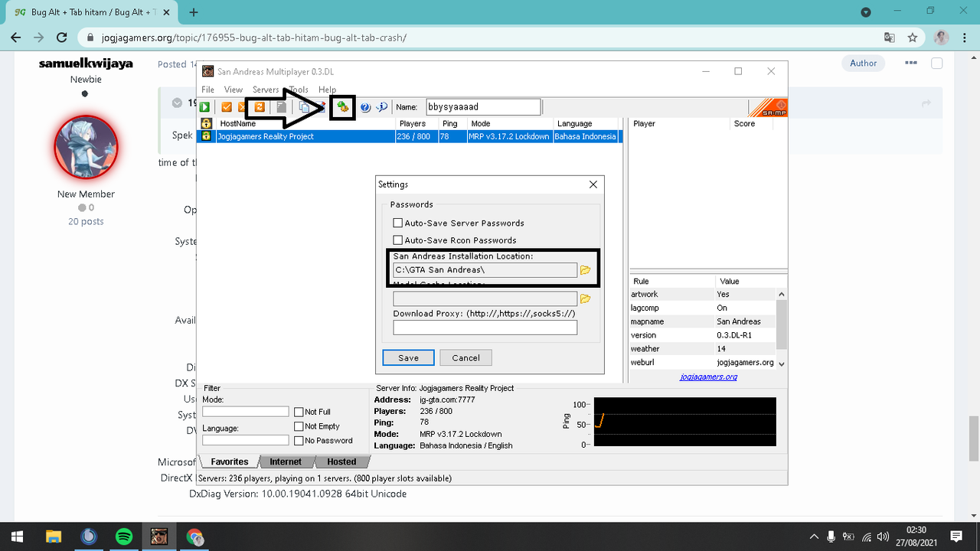Click the gray page icon in the SA-MP toolbar

(x=281, y=107)
